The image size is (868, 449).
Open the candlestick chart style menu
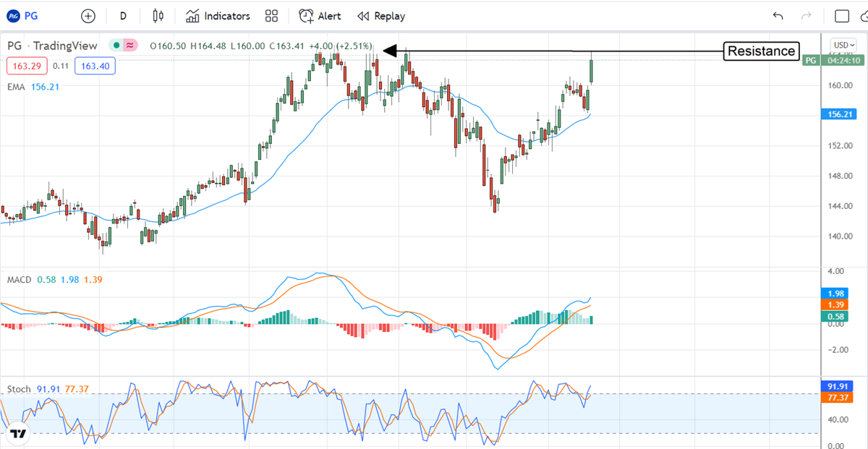pyautogui.click(x=158, y=16)
